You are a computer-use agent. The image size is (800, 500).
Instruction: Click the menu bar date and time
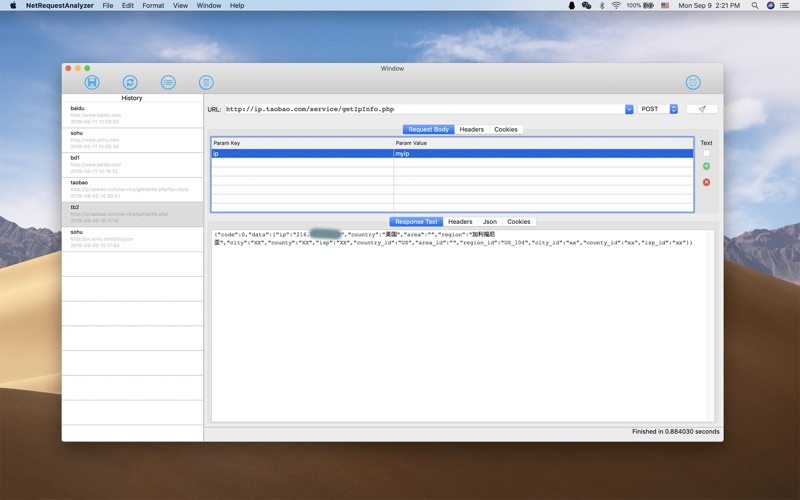point(709,6)
